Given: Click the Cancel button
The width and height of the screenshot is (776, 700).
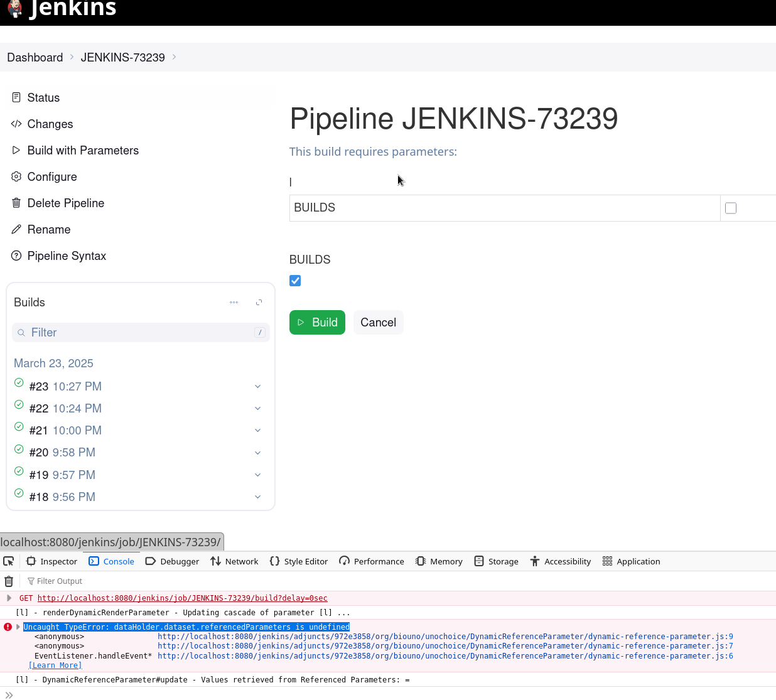Looking at the screenshot, I should (378, 322).
